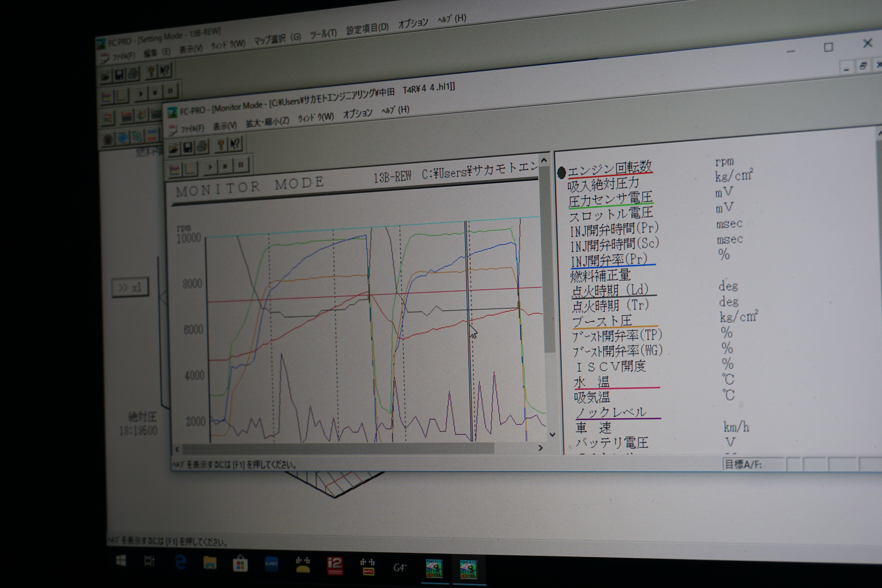Print icon in Monitor Mode toolbar
Image resolution: width=882 pixels, height=588 pixels.
pyautogui.click(x=202, y=146)
